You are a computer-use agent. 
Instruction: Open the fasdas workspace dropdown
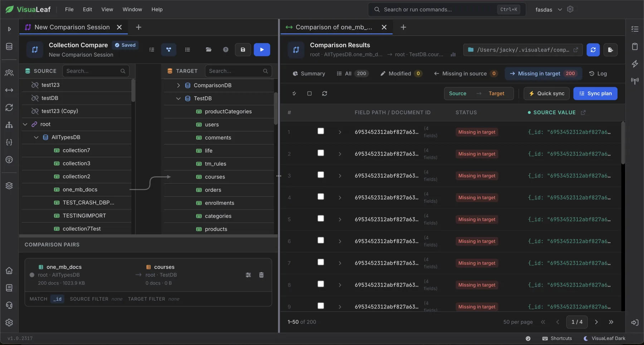click(x=548, y=10)
